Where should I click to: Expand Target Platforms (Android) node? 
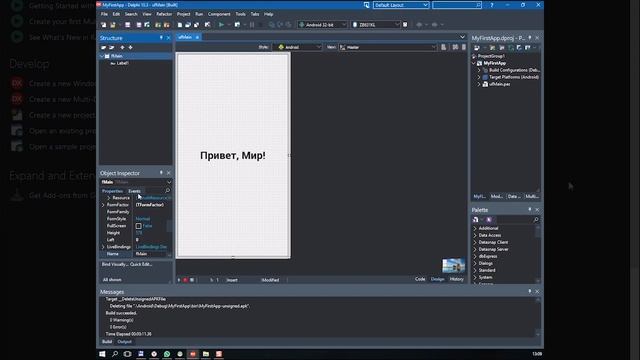coord(479,77)
